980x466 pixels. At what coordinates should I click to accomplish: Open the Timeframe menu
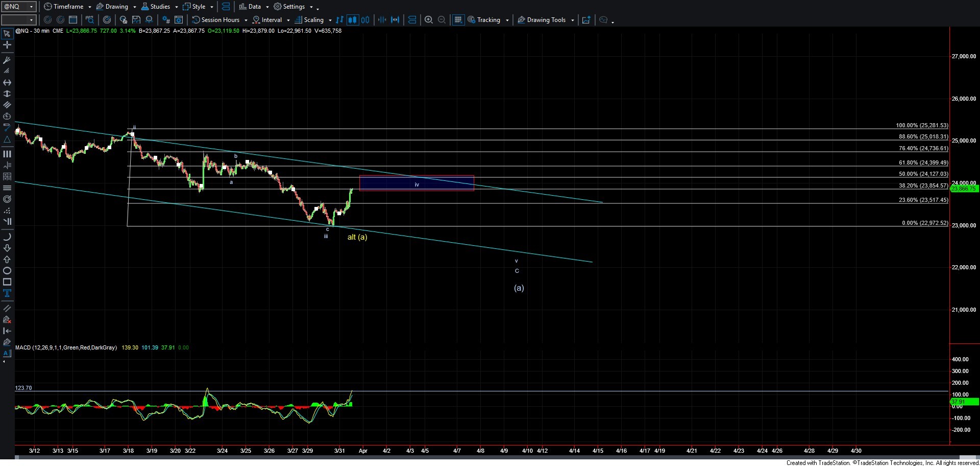click(68, 7)
